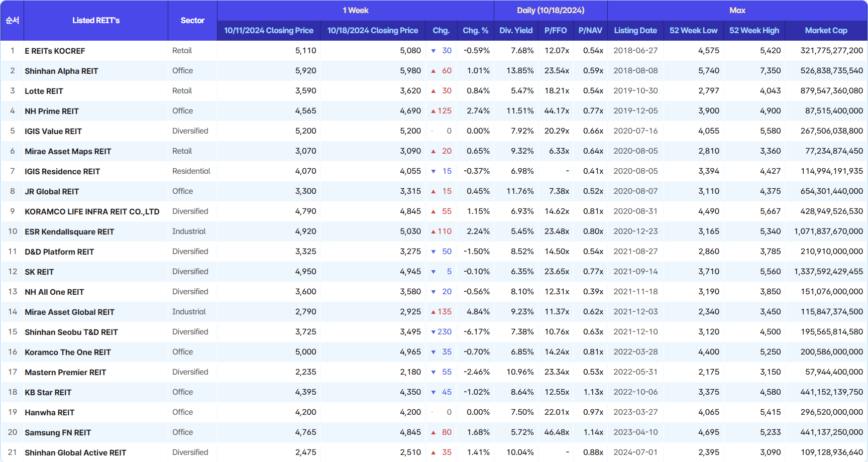Select the Shinhan Alpha REIT name
The width and height of the screenshot is (868, 462).
61,71
